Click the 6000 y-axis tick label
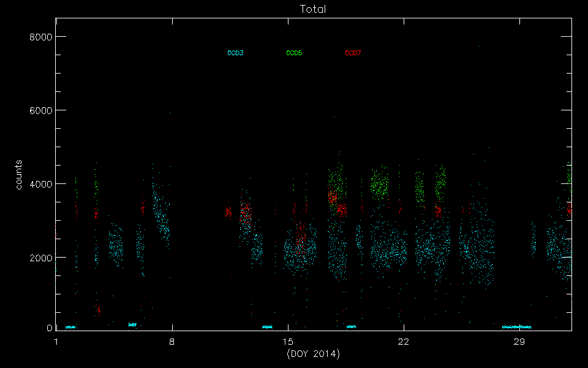 click(x=40, y=110)
